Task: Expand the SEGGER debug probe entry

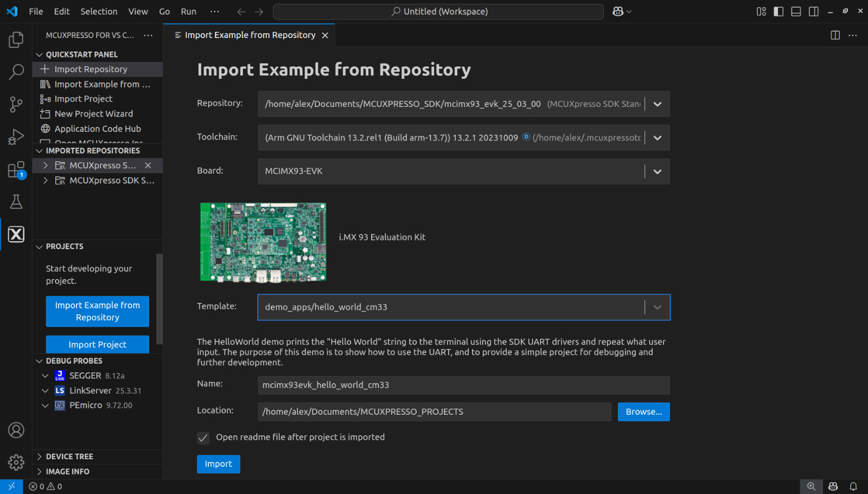Action: point(46,375)
